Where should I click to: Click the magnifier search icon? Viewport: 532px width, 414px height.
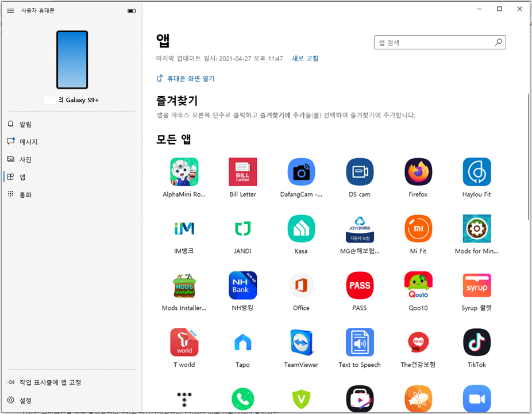(x=499, y=43)
